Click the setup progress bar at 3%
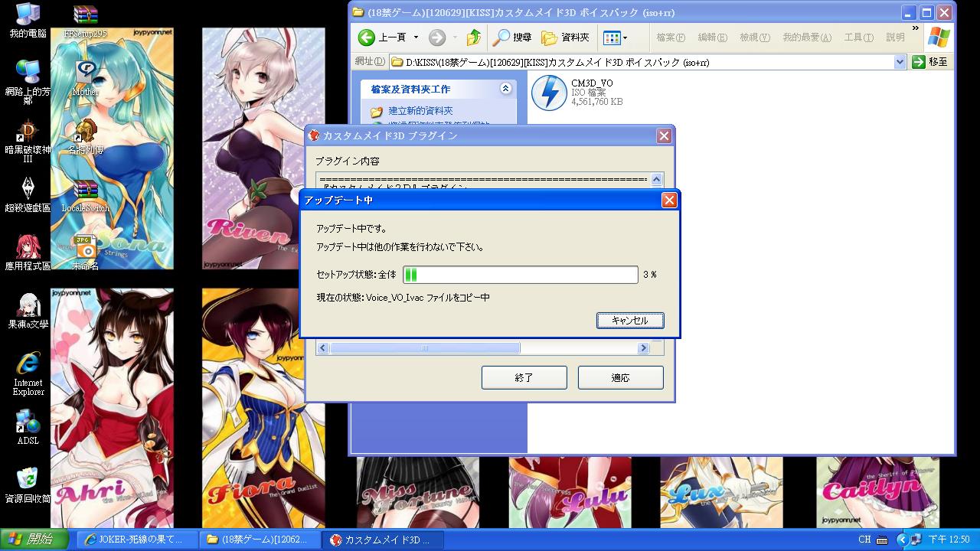This screenshot has height=551, width=980. point(520,275)
